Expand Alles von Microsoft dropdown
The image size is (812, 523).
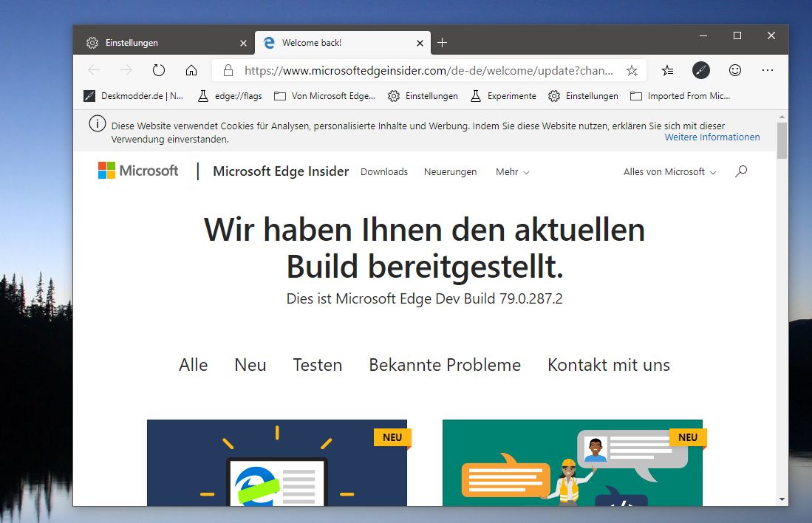[x=669, y=172]
